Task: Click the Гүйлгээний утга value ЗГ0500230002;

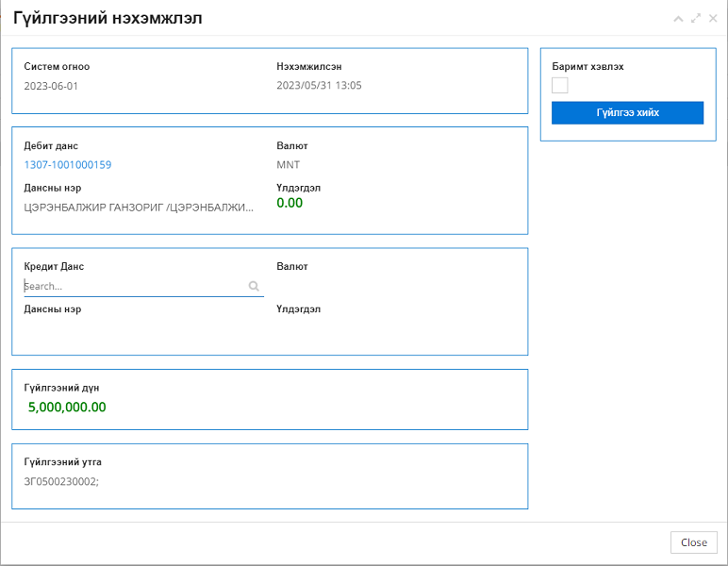Action: (x=61, y=481)
